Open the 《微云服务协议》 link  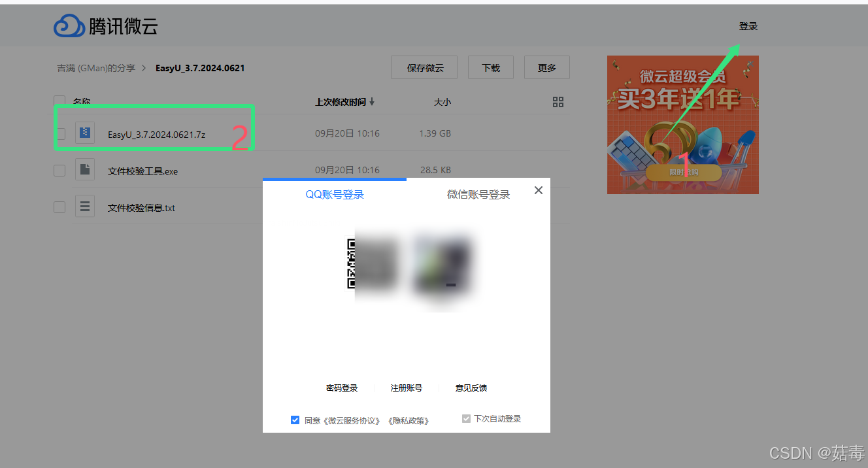352,420
